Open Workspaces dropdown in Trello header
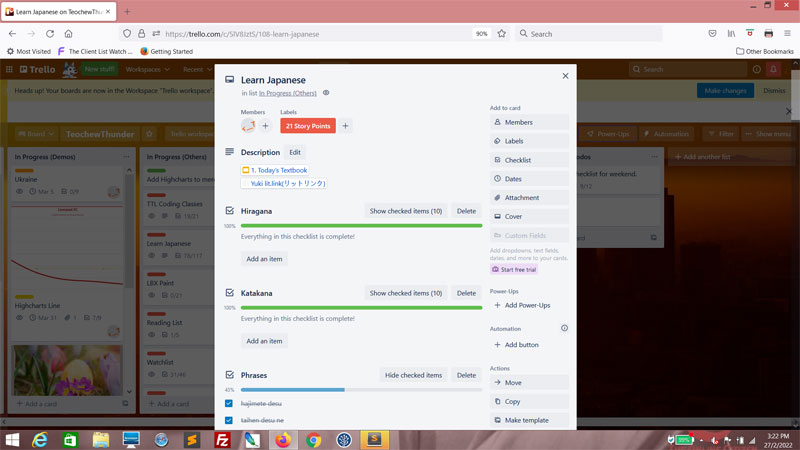 click(x=147, y=69)
